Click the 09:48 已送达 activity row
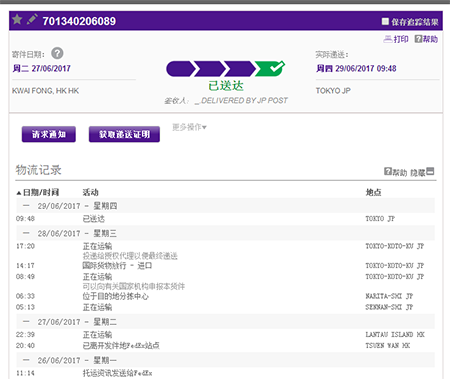Viewport: 450px width, 379px height. (x=225, y=219)
